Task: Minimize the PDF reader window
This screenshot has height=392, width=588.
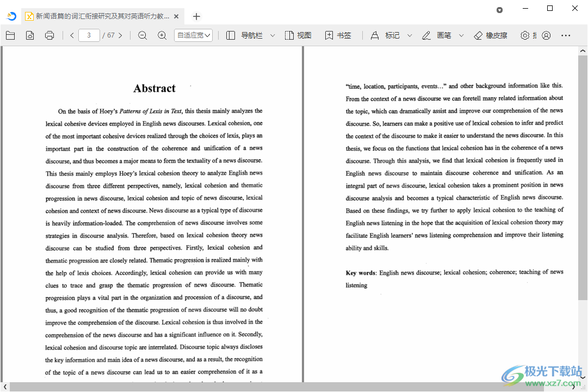Action: (525, 8)
